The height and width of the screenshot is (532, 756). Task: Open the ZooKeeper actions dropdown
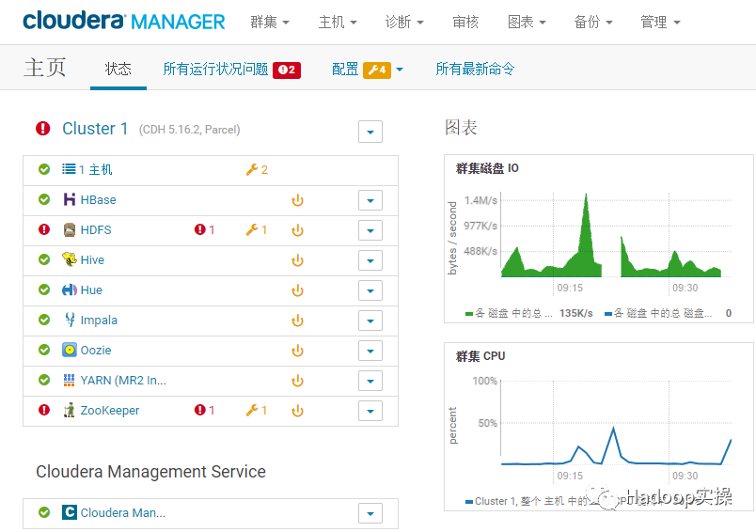(370, 411)
